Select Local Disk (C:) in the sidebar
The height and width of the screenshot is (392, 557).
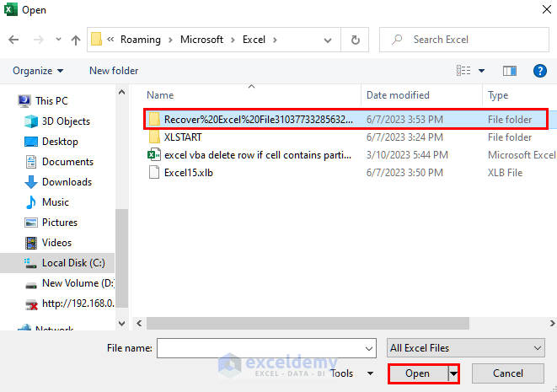[x=57, y=263]
